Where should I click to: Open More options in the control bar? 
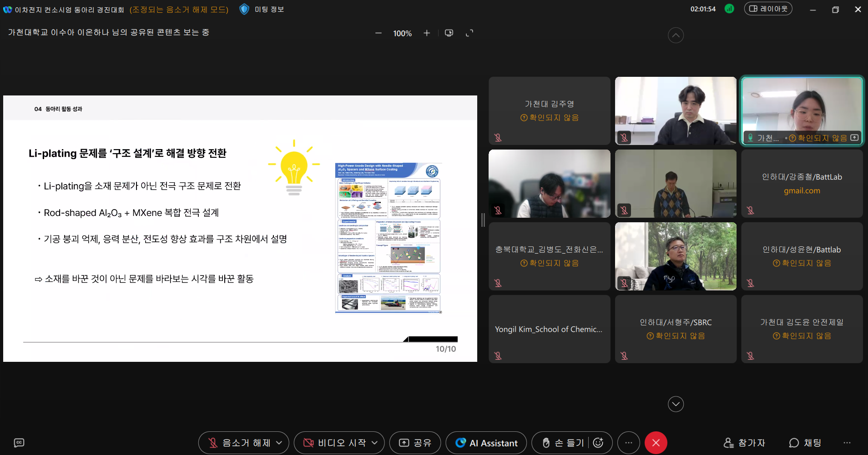click(628, 442)
